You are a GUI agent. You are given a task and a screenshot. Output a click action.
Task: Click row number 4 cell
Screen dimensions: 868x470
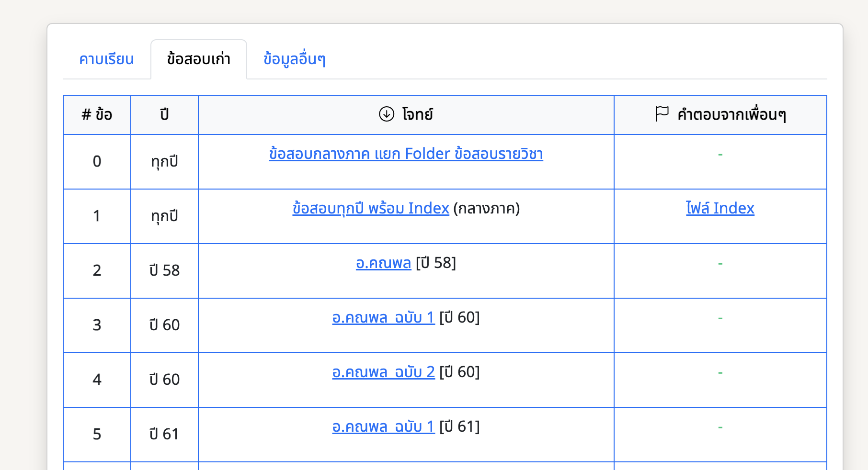pos(97,380)
